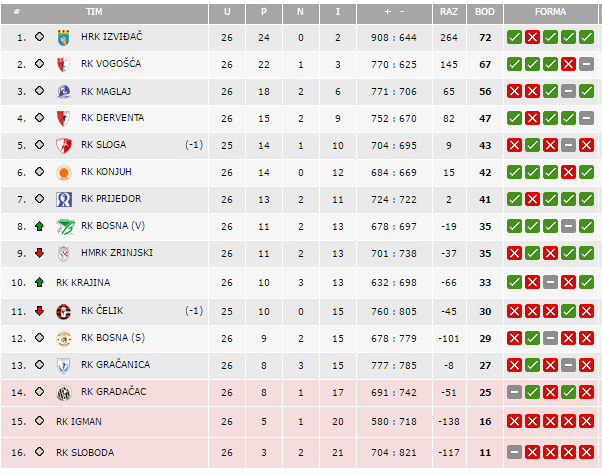Click green up arrow beside RK Krajina
Image resolution: width=602 pixels, height=475 pixels.
(x=39, y=283)
